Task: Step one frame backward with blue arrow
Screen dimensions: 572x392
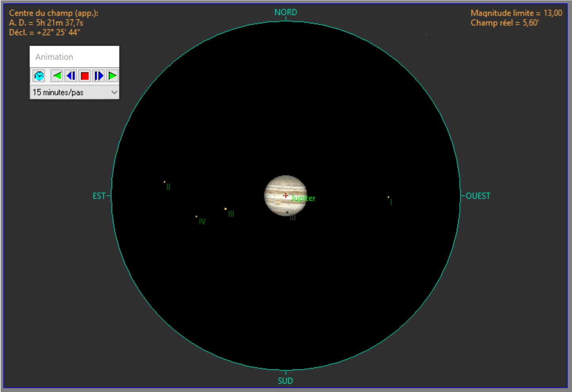Action: pos(71,76)
